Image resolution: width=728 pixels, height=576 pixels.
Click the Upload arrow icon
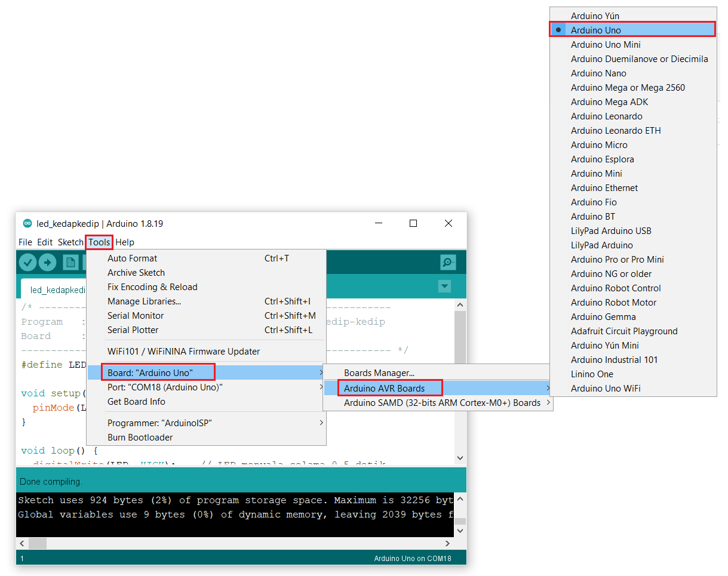47,262
